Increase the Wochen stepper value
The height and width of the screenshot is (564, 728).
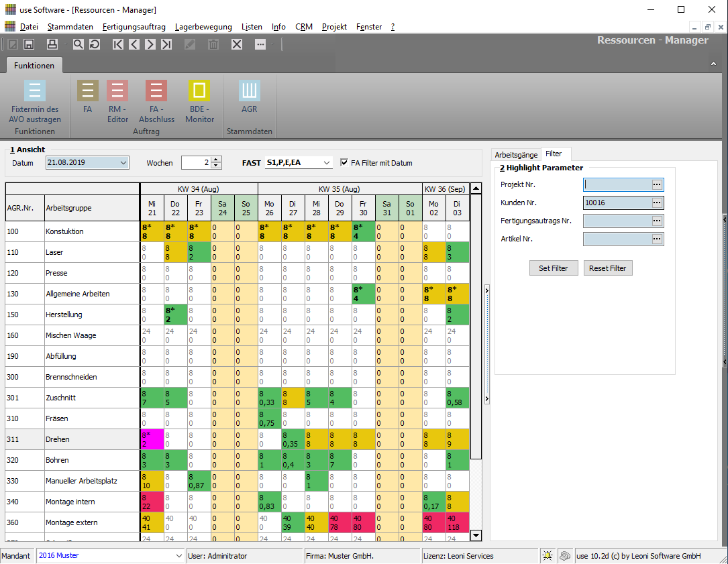click(x=216, y=160)
